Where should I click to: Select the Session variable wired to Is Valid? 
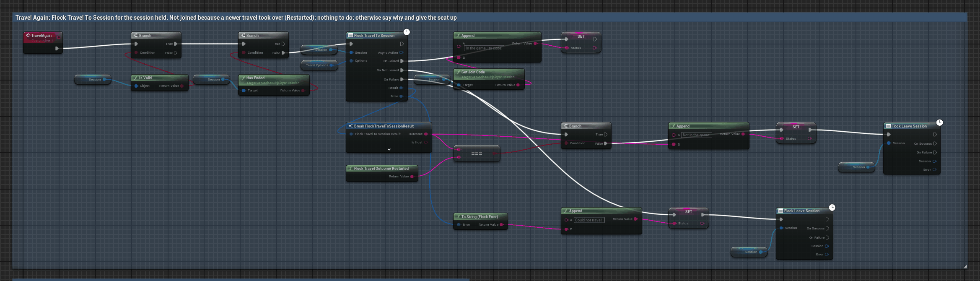tap(93, 80)
